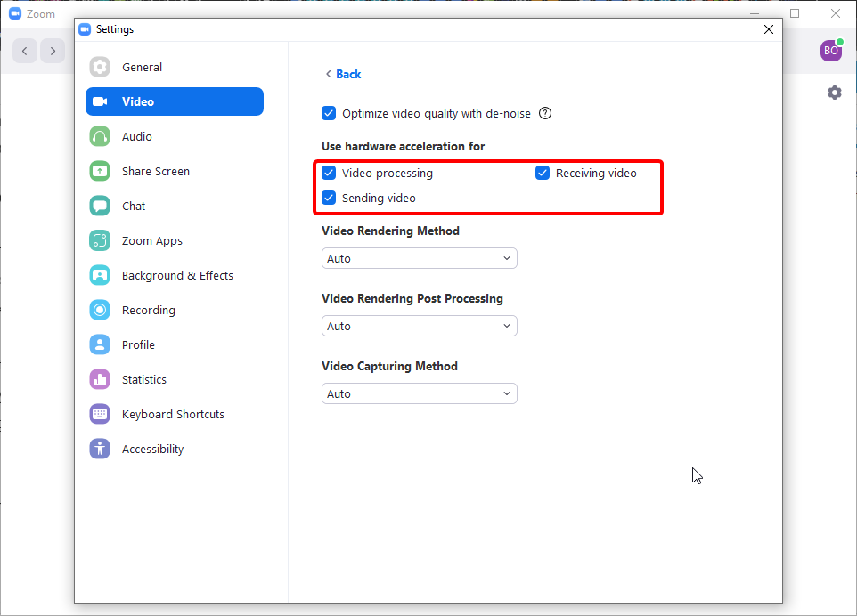This screenshot has height=616, width=857.
Task: Open the Video Rendering Method dropdown
Action: point(420,258)
